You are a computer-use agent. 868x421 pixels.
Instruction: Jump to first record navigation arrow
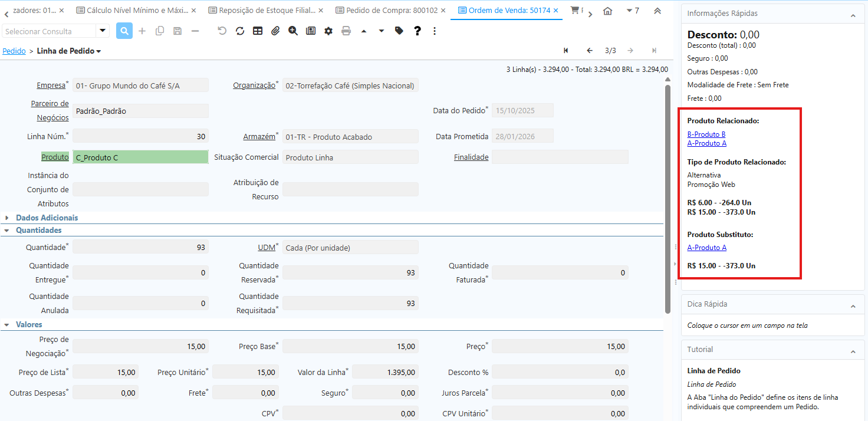566,51
